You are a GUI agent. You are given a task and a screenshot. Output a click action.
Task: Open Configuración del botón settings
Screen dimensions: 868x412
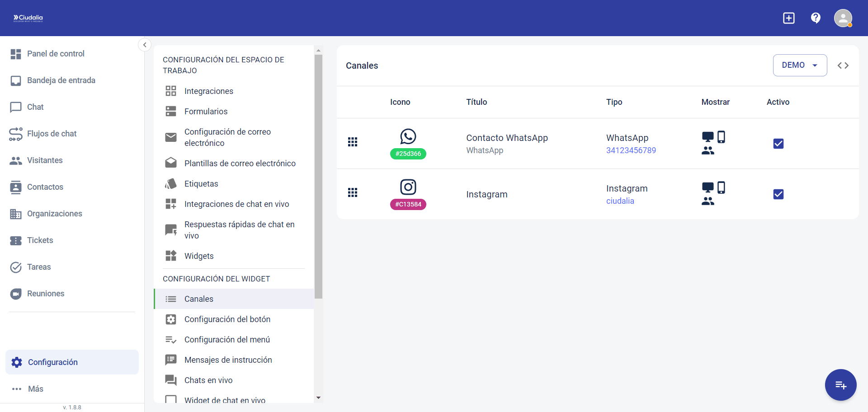click(x=227, y=319)
